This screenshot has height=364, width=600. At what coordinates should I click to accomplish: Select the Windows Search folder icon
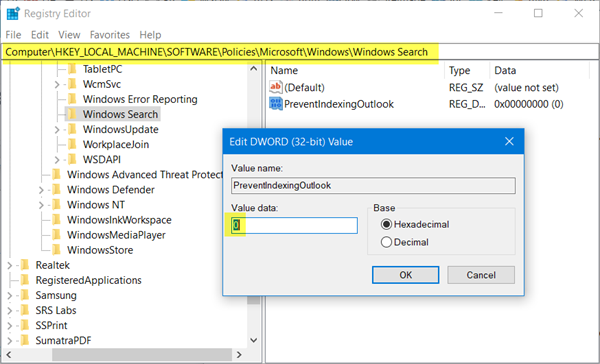(x=72, y=114)
